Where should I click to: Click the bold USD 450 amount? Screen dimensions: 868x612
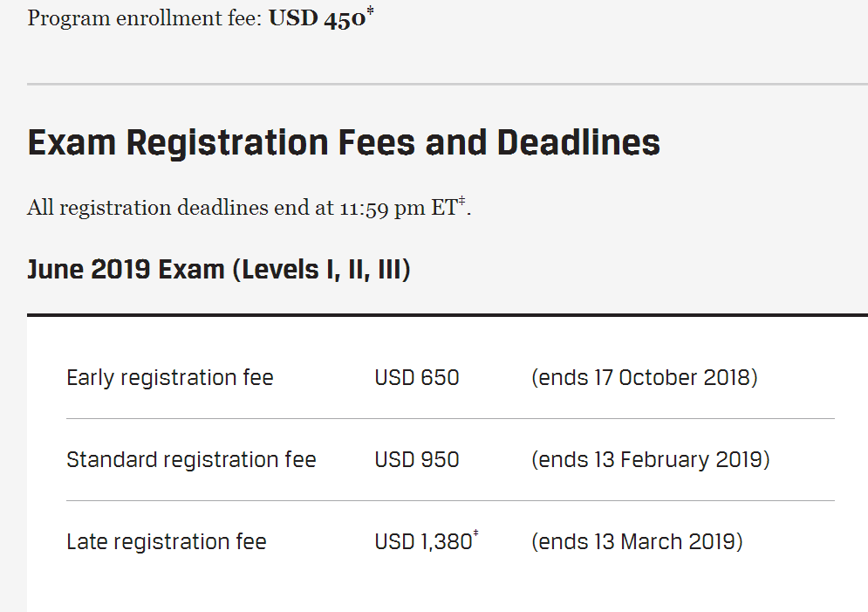click(x=317, y=18)
